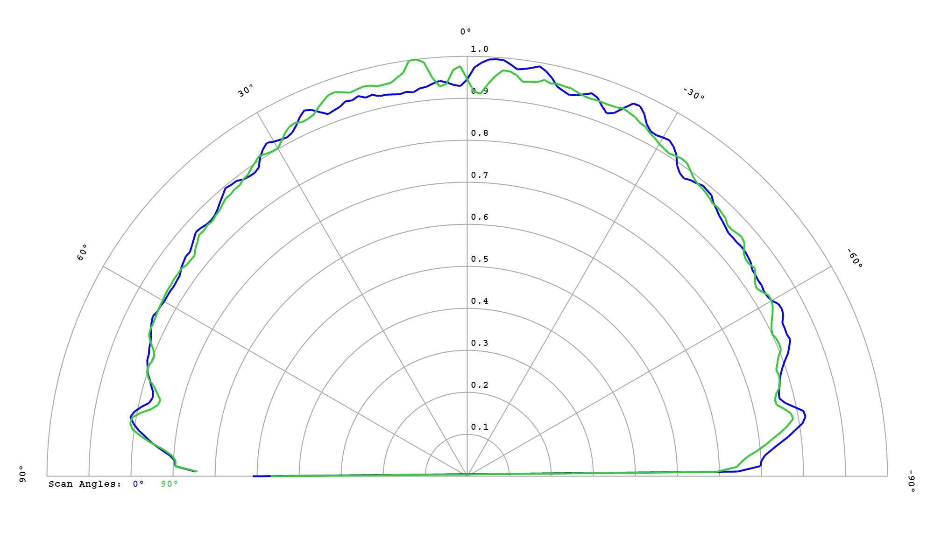Click the -90° label at right axis end
Image resolution: width=934 pixels, height=560 pixels.
pos(911,481)
